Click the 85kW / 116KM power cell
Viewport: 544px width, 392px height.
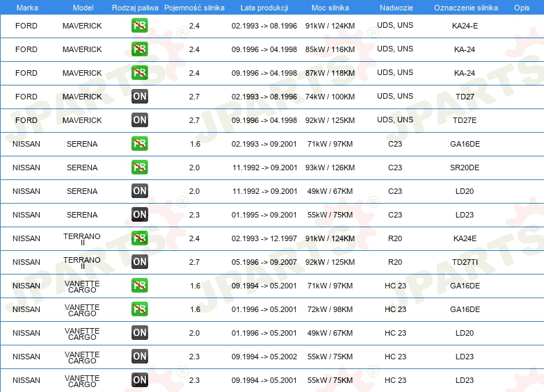click(330, 49)
